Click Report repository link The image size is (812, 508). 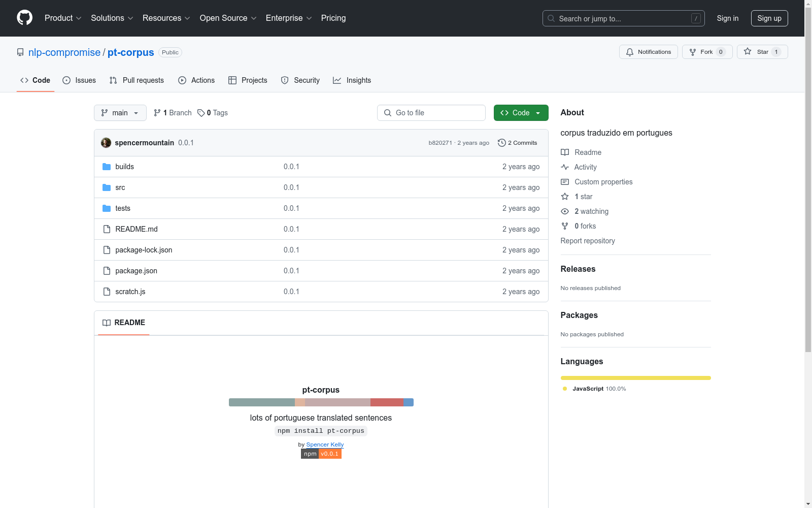click(x=588, y=241)
